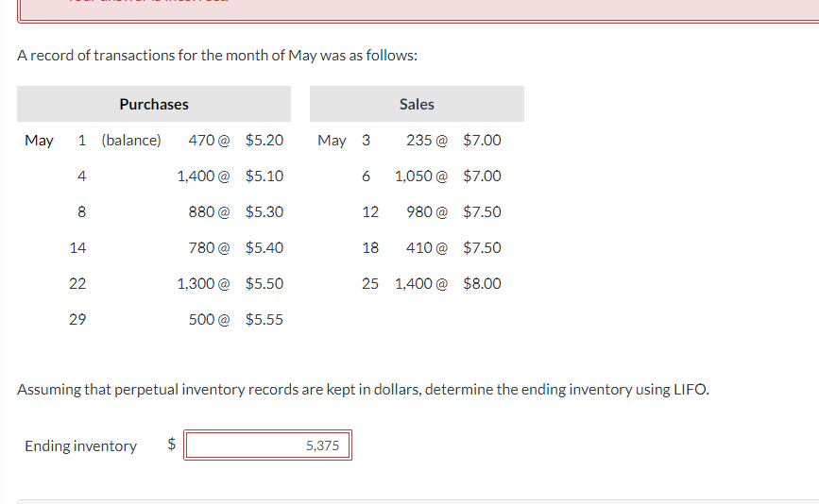Click the $5.50 purchase price

(264, 284)
